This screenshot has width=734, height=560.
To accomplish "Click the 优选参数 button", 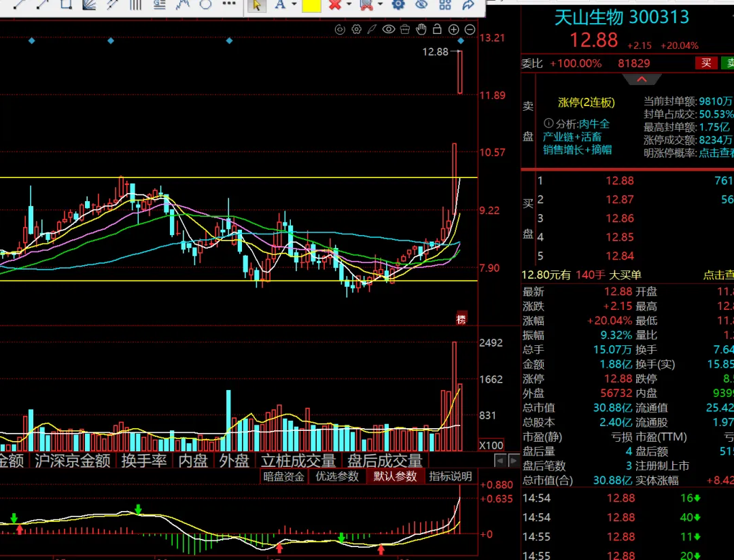I will click(337, 476).
